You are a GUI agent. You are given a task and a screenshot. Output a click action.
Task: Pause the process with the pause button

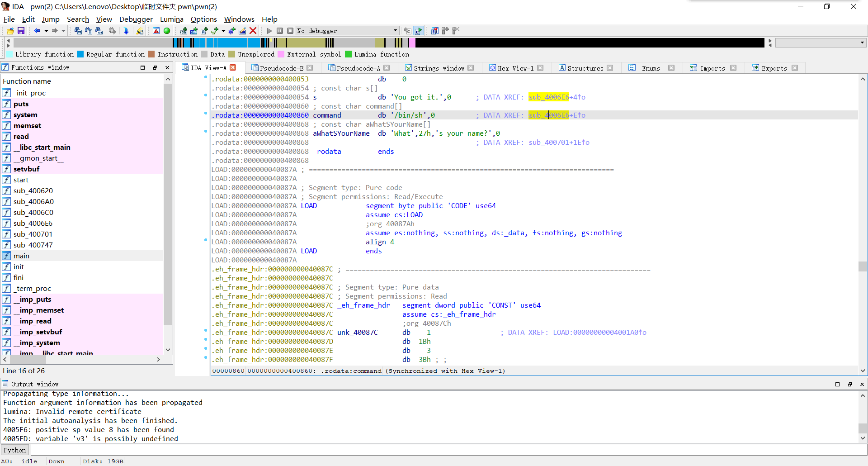click(x=280, y=31)
